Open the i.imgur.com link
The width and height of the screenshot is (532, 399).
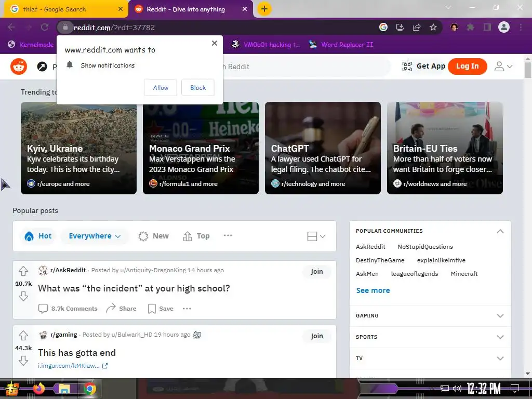[x=73, y=366]
